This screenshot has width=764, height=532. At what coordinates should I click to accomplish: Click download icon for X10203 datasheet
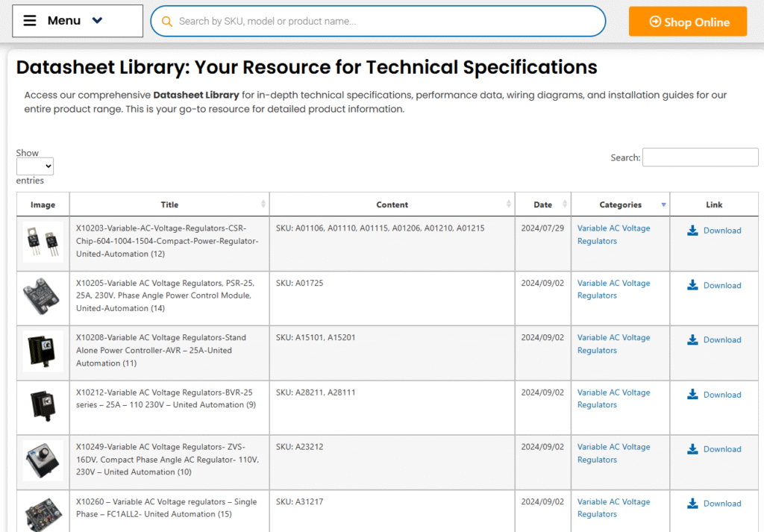(x=692, y=231)
